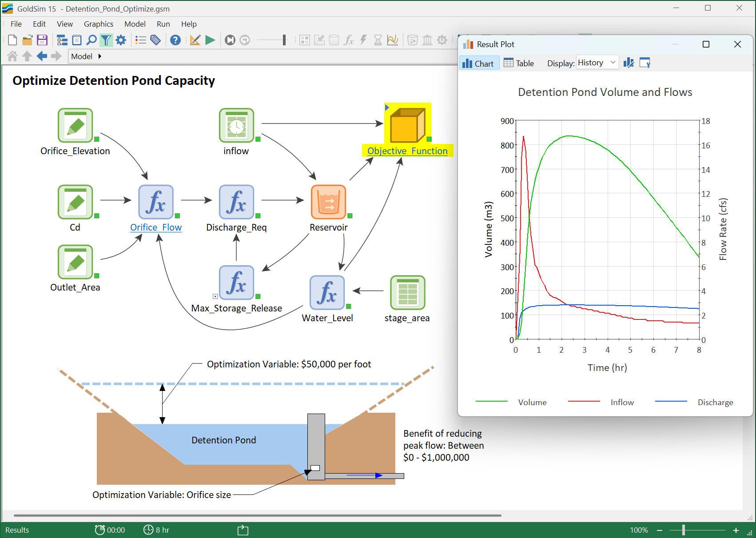Image resolution: width=756 pixels, height=538 pixels.
Task: Navigate back with the blue left arrow
Action: [42, 56]
